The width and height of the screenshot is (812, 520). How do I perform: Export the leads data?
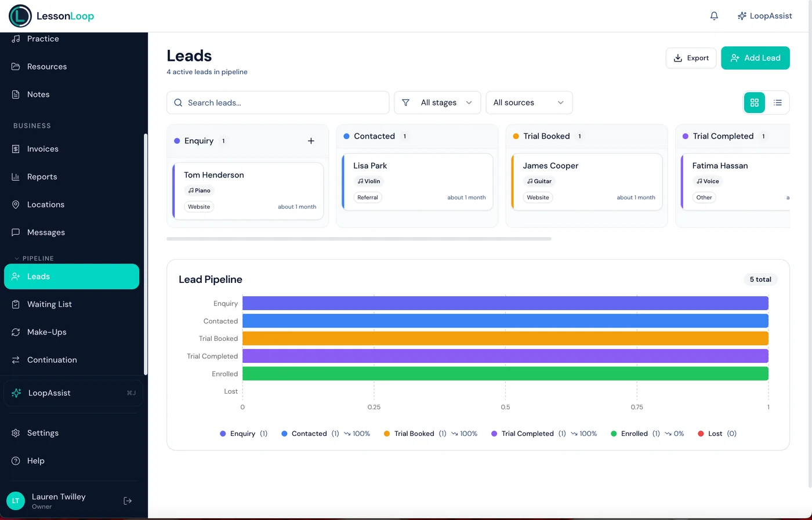pyautogui.click(x=691, y=58)
